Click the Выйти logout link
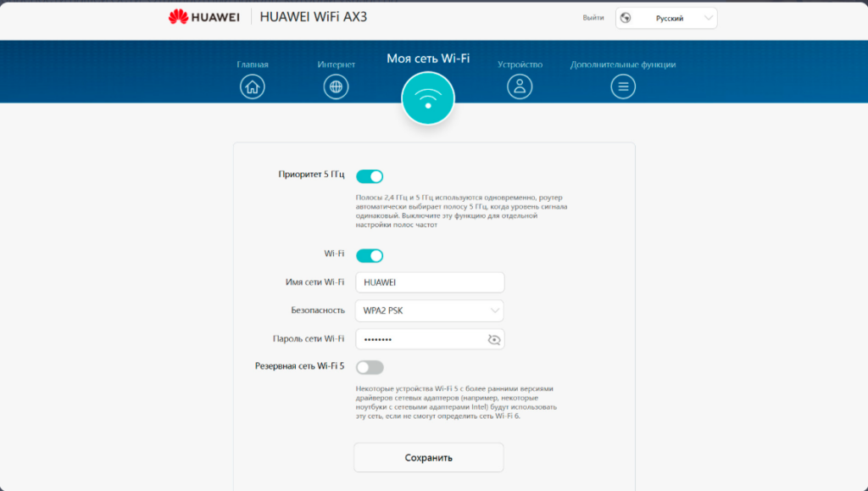Screen dimensions: 868x491 click(593, 18)
